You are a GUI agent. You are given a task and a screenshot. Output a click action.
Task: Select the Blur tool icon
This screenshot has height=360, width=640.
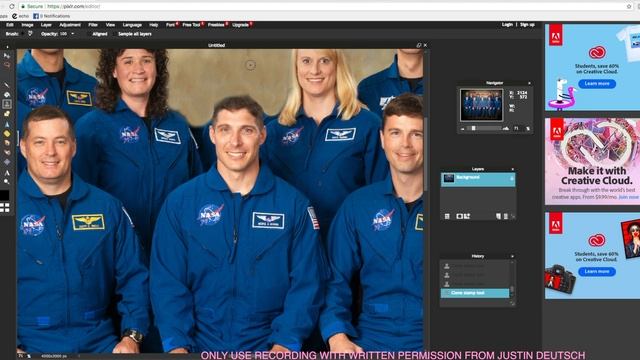click(7, 124)
